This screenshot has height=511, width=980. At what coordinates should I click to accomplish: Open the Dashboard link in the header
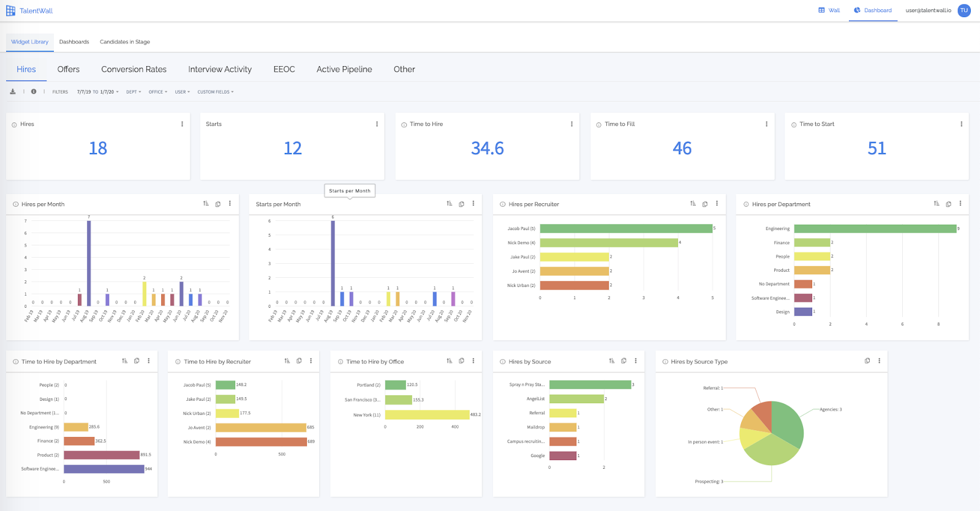(873, 10)
